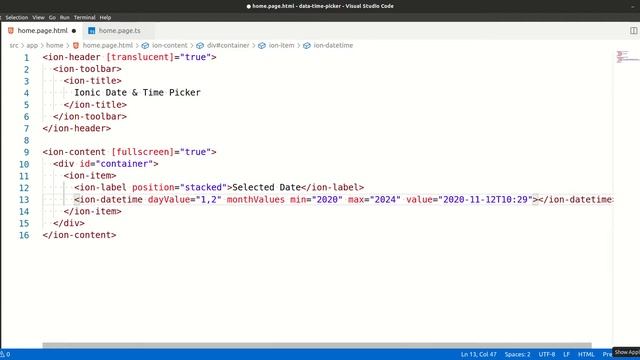Click the [translucent] attribute on line 1
Viewport: 640px width, 360px height.
click(x=140, y=57)
